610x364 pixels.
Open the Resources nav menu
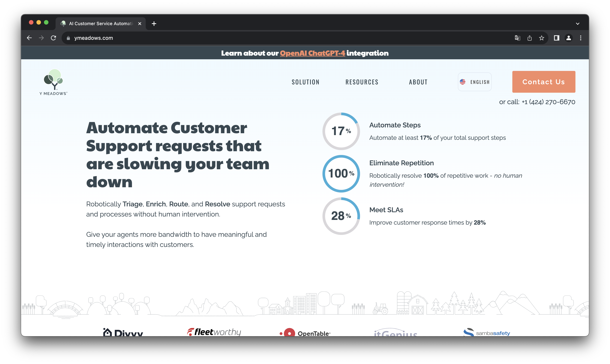(x=362, y=82)
